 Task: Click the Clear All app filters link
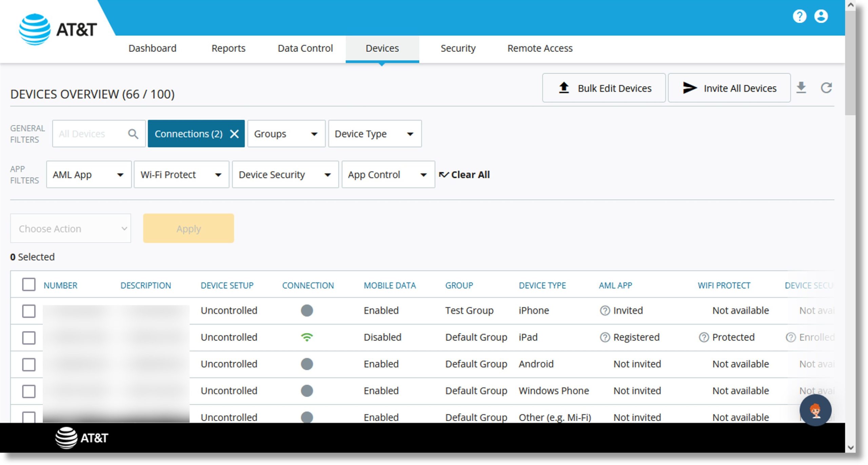point(465,175)
